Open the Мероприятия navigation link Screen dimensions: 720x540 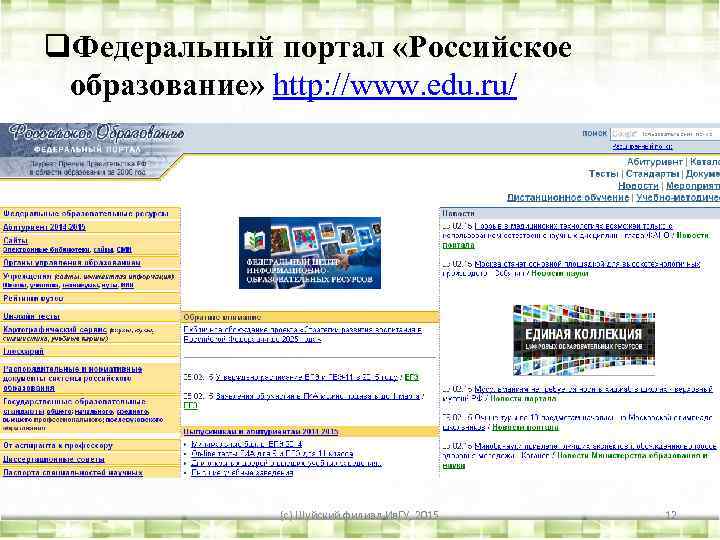693,186
